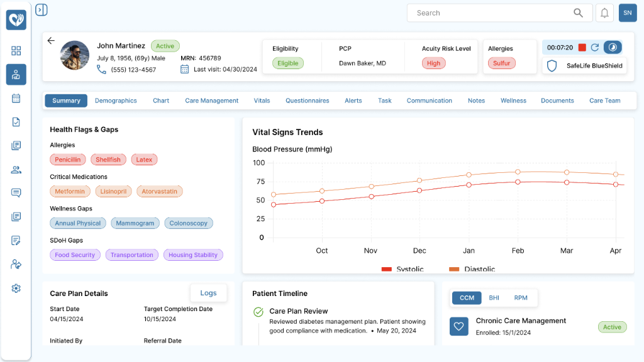
Task: Open the checked document icon in sidebar
Action: click(16, 122)
